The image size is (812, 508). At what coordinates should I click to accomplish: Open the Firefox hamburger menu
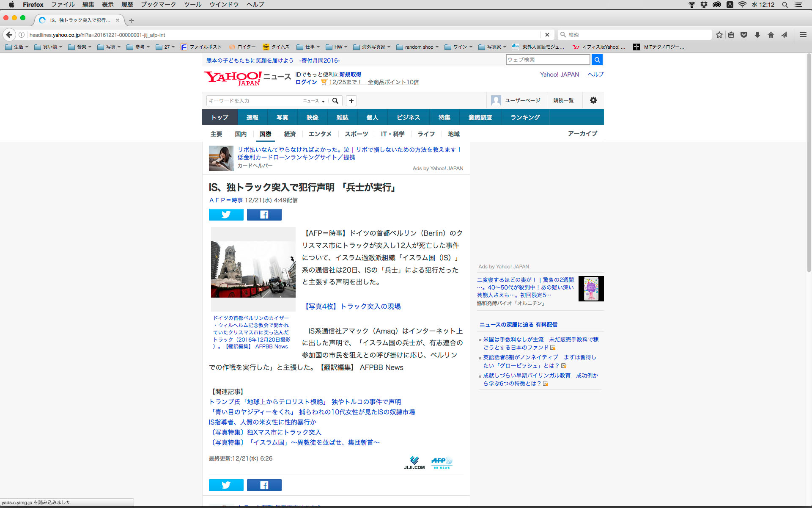pos(803,35)
